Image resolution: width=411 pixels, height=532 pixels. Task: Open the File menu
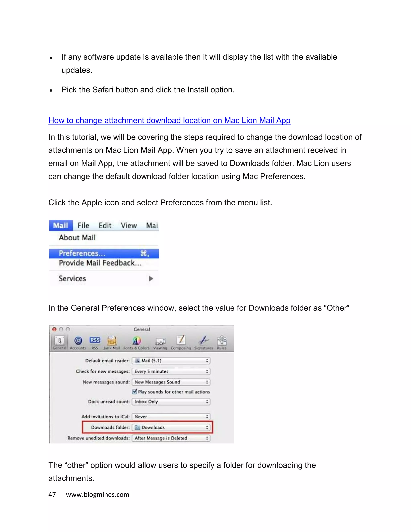(83, 226)
